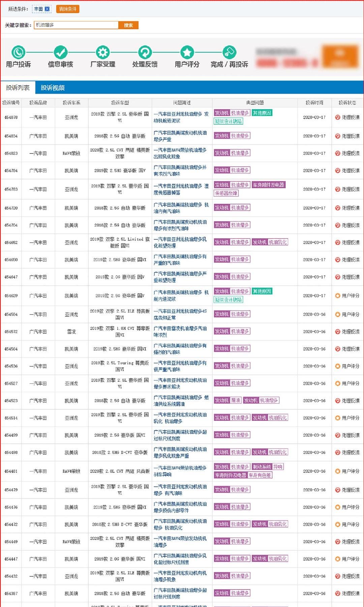Screen dimensions: 364x607
Task: Click 用户评分 status icon for complaint 454481
Action: coord(337,471)
